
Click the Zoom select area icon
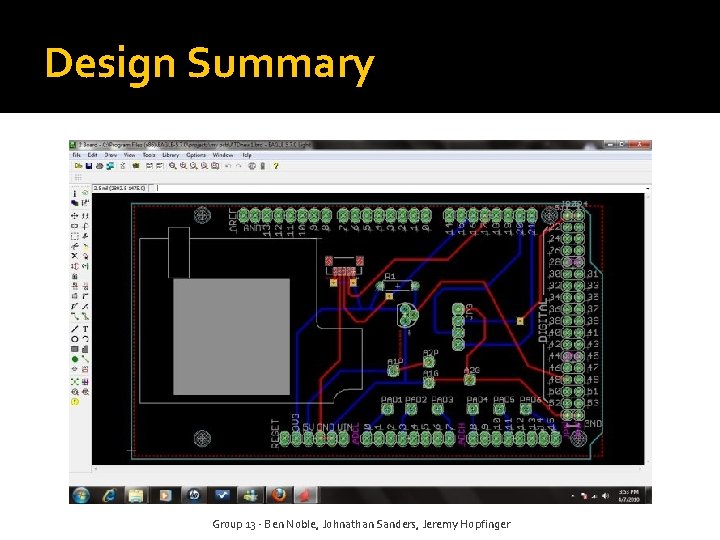[215, 166]
